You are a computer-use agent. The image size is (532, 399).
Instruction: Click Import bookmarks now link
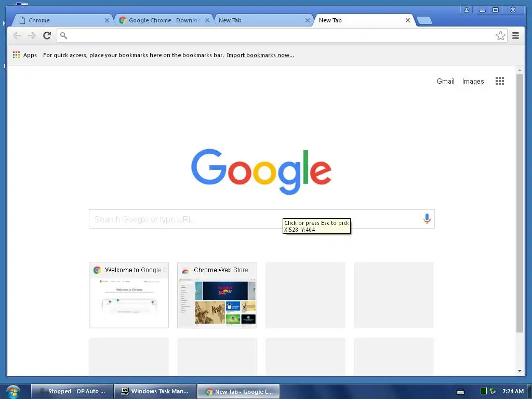coord(260,55)
